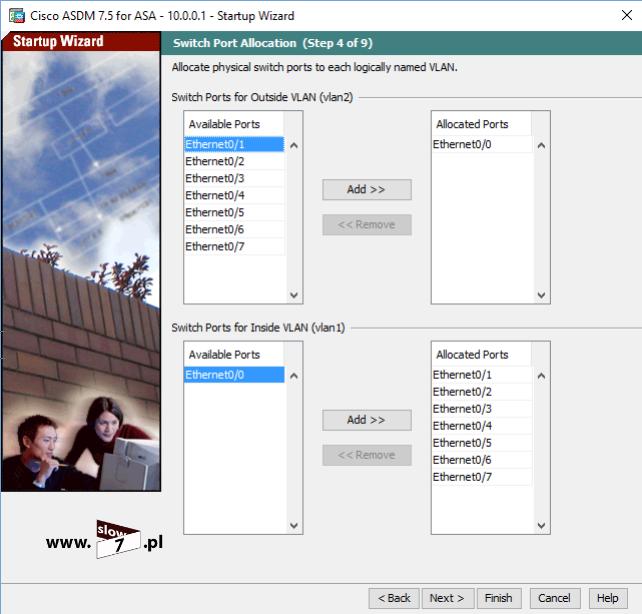This screenshot has height=614, width=642.
Task: Select Ethernet0/7 in Inside VLAN allocated ports
Action: click(482, 477)
